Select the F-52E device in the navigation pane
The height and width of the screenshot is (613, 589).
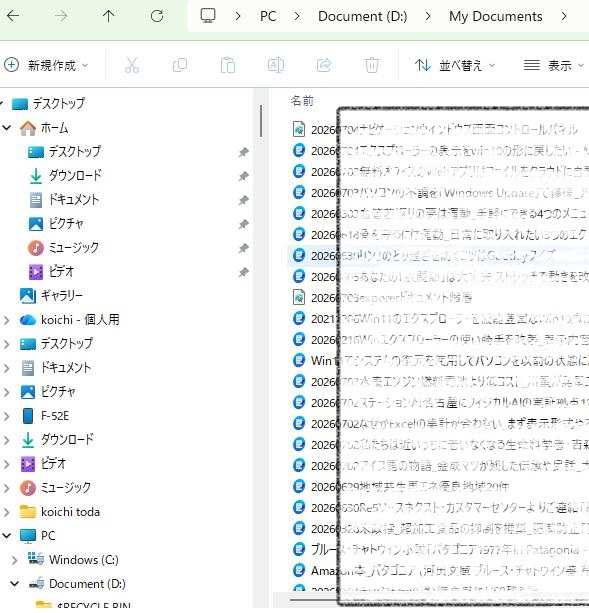45,416
